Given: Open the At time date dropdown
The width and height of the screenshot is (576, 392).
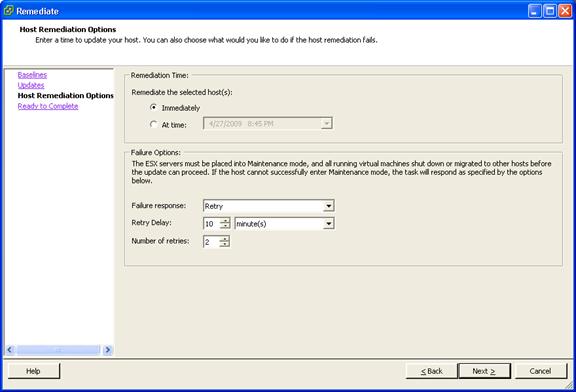Looking at the screenshot, I should click(326, 123).
